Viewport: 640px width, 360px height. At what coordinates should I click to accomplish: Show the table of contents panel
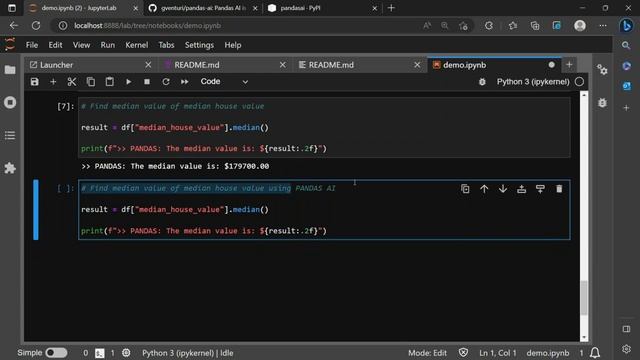coord(10,135)
